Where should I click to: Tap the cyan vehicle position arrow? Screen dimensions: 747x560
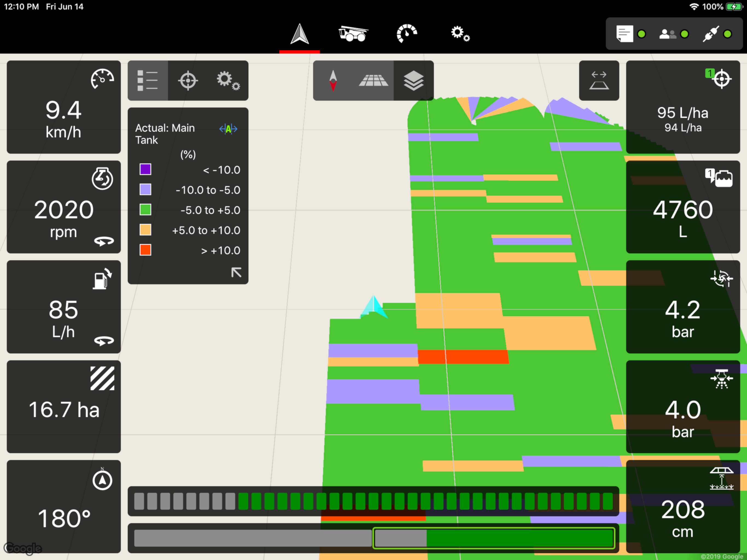[x=374, y=307]
